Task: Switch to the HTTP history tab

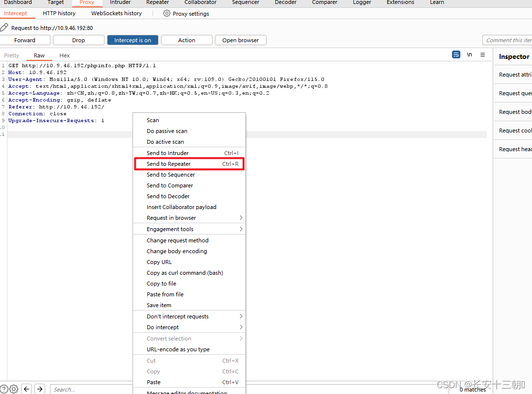Action: pos(59,13)
